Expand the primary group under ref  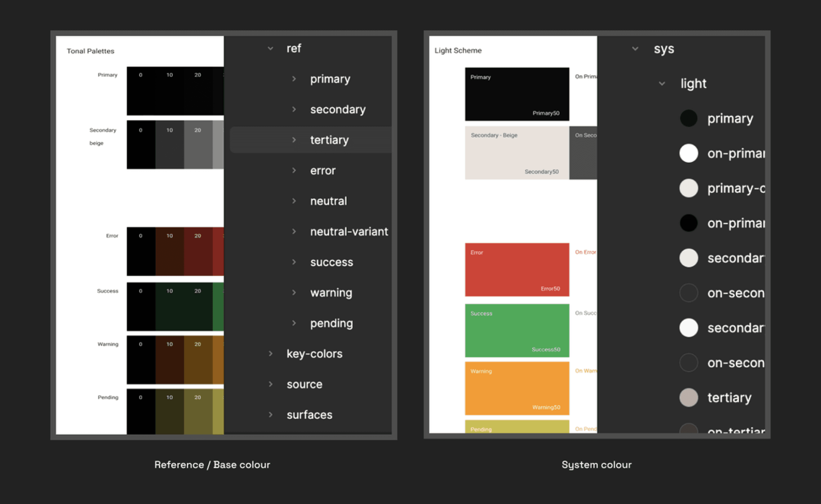click(x=294, y=79)
